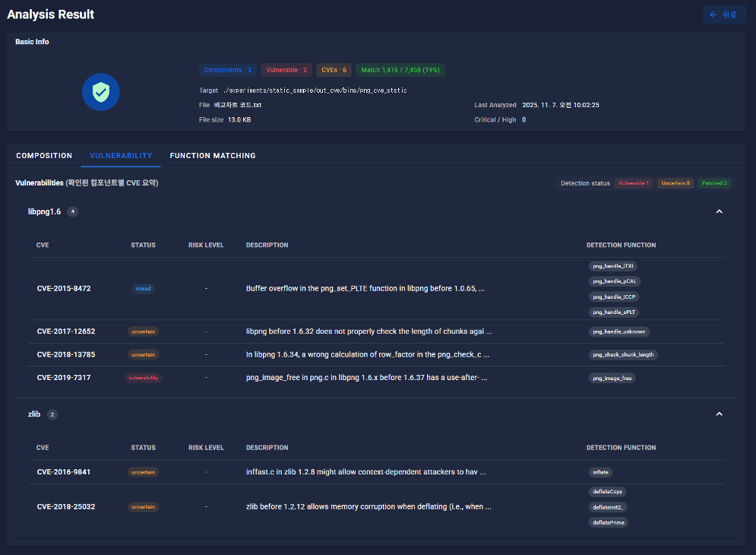Image resolution: width=756 pixels, height=555 pixels.
Task: Click the deflateCopy function chip
Action: pyautogui.click(x=608, y=492)
